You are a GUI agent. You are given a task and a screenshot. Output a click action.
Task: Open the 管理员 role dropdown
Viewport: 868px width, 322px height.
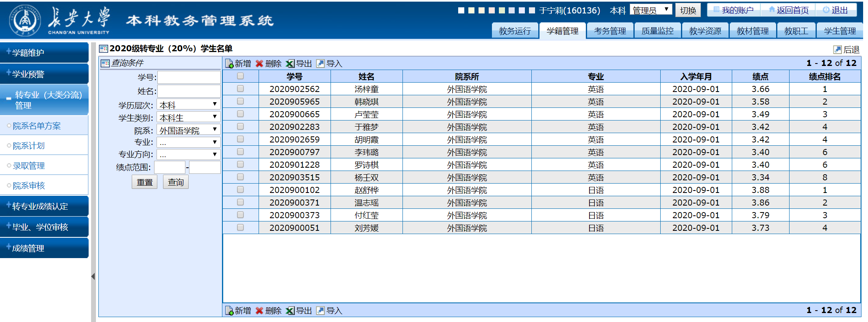tap(651, 10)
